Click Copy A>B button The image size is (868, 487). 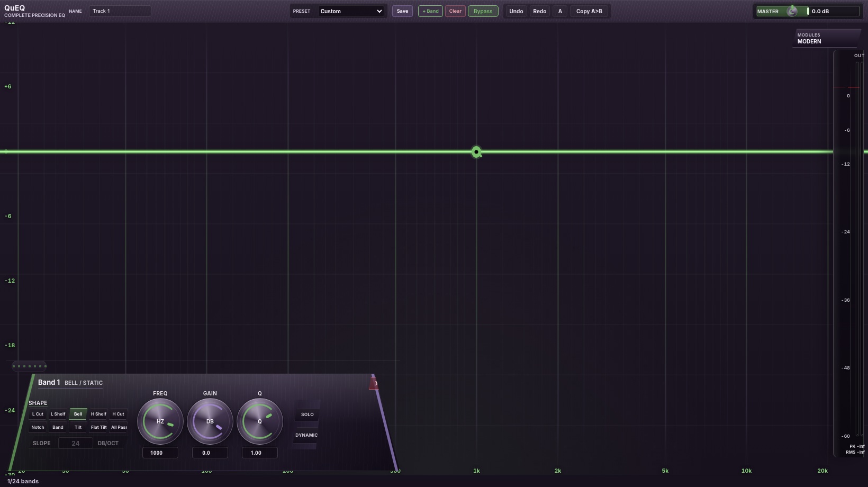pyautogui.click(x=589, y=11)
